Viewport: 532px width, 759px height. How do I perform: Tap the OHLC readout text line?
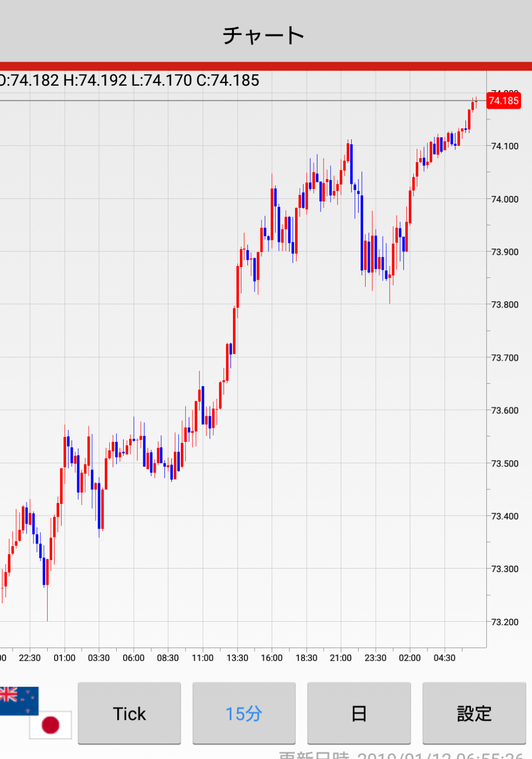(x=129, y=81)
